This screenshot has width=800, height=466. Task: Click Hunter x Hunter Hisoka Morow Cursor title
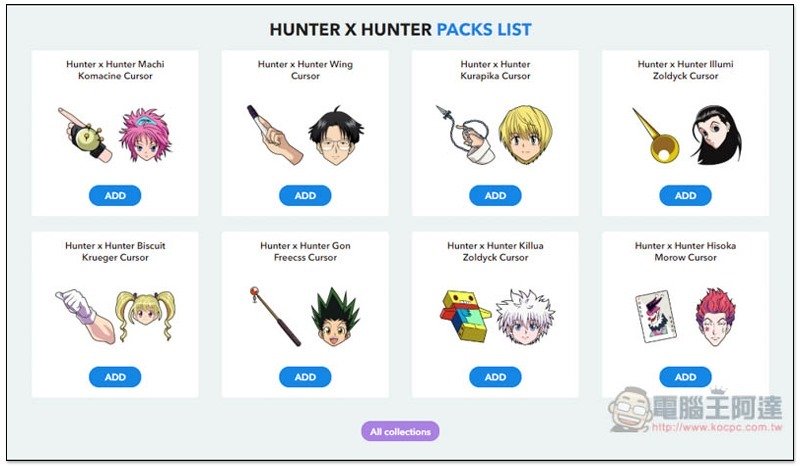click(x=685, y=251)
